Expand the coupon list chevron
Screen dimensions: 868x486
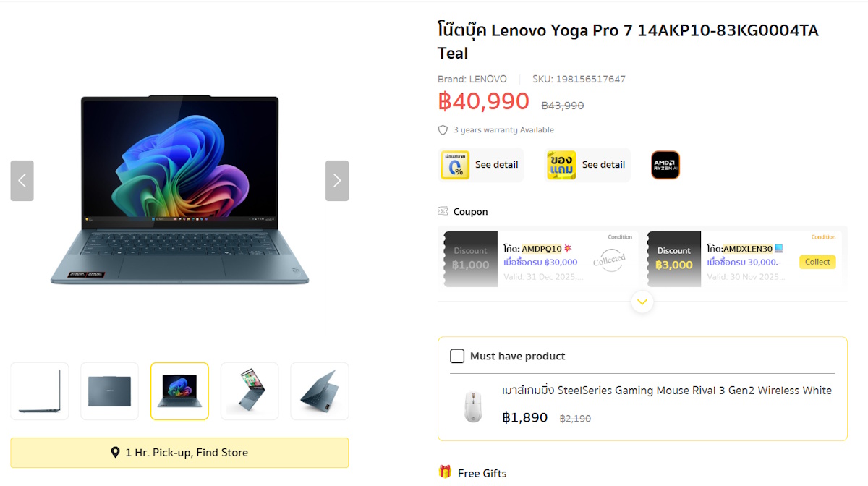point(642,302)
